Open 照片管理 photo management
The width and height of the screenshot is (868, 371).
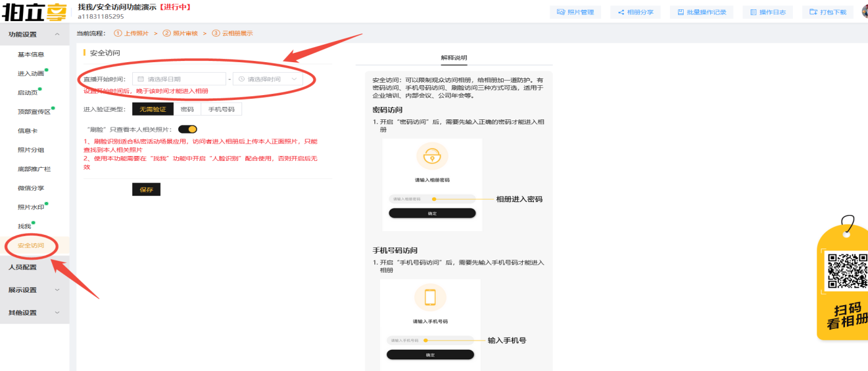(x=576, y=11)
